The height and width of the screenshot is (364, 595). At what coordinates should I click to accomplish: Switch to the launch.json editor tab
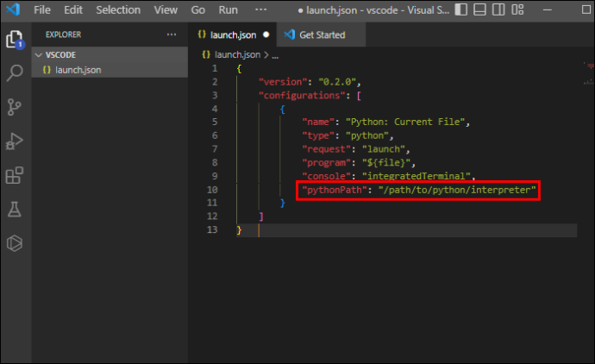[233, 35]
